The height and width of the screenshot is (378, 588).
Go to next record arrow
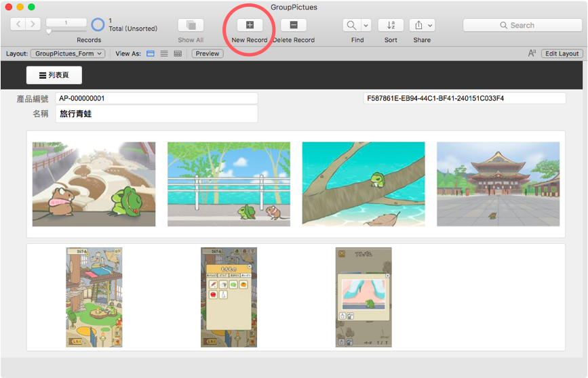[33, 24]
